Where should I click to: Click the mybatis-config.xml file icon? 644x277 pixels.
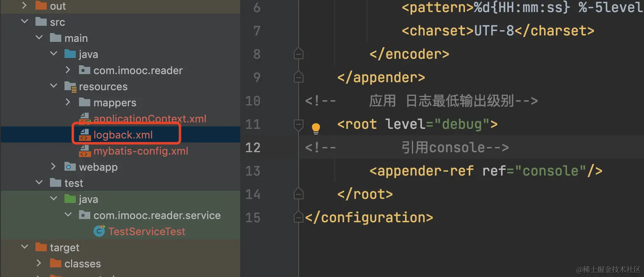pyautogui.click(x=85, y=151)
